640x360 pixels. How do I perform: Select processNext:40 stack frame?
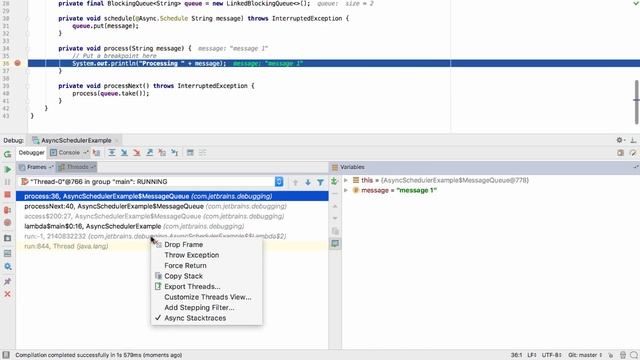point(172,206)
